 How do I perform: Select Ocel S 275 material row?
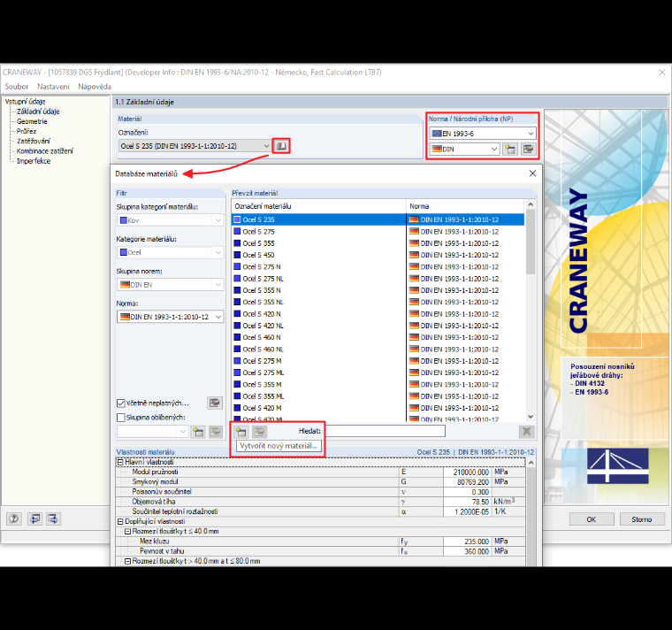click(378, 232)
